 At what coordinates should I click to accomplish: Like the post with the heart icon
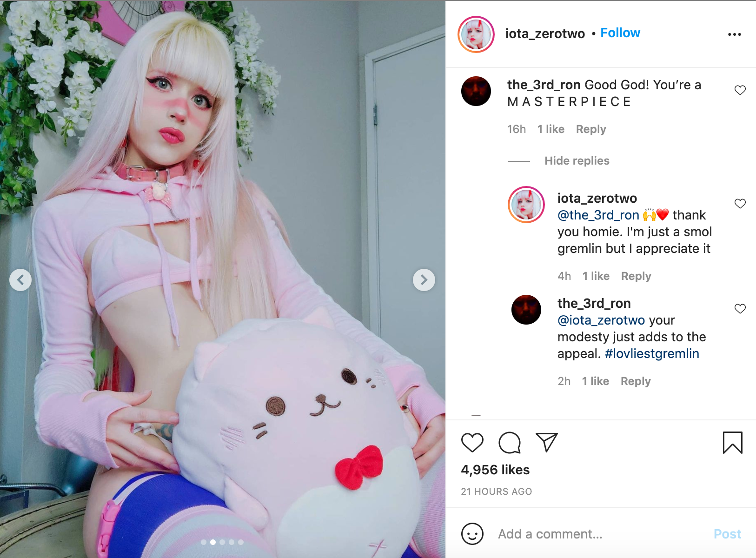(x=472, y=442)
